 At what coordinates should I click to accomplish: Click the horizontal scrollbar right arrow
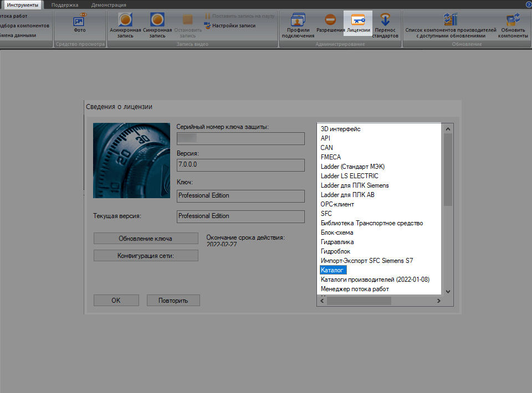438,301
